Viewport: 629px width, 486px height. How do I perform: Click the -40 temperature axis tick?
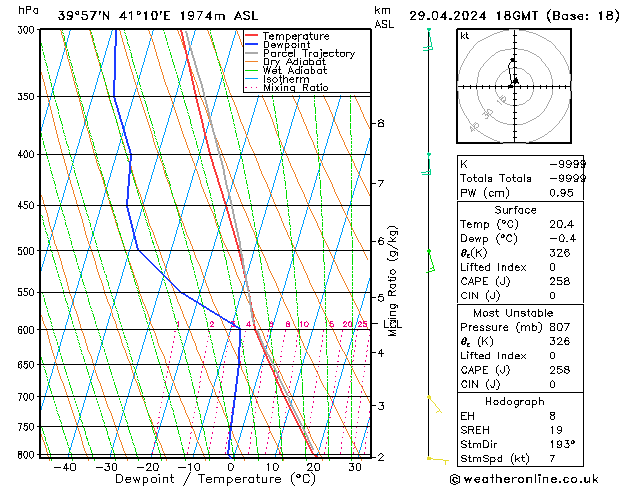pyautogui.click(x=65, y=467)
